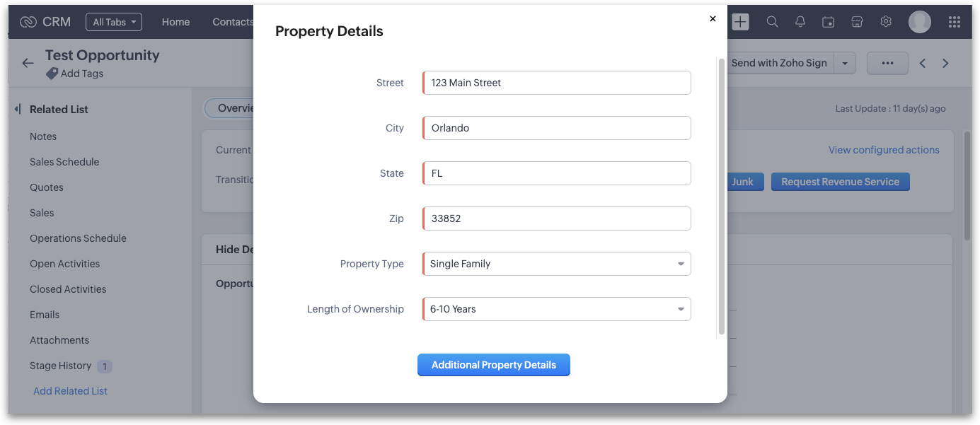Click the search magnifier icon in header
980x425 pixels.
[x=772, y=22]
